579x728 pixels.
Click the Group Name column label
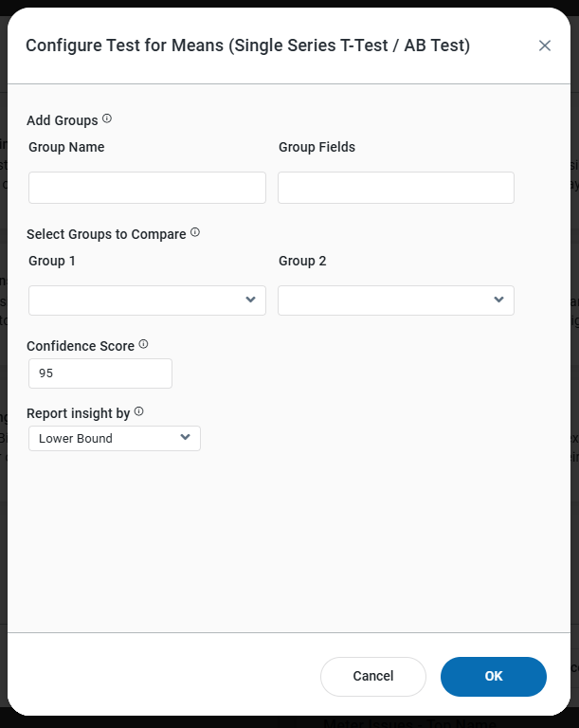pos(66,147)
